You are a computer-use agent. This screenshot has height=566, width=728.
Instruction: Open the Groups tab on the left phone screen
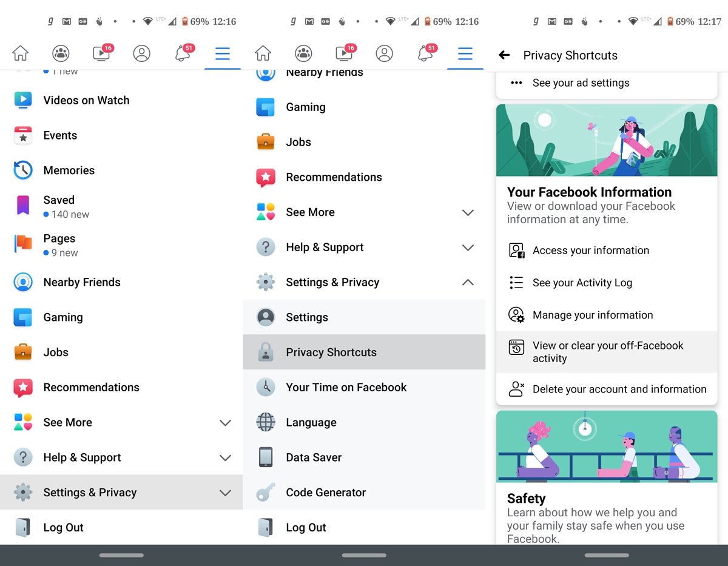coord(61,53)
